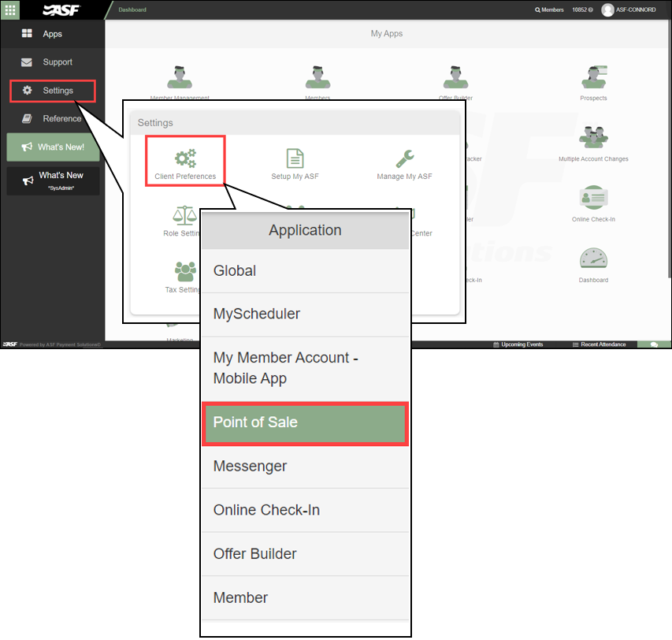Open Apps in the sidebar
Screen dimensions: 672x640
tap(52, 34)
